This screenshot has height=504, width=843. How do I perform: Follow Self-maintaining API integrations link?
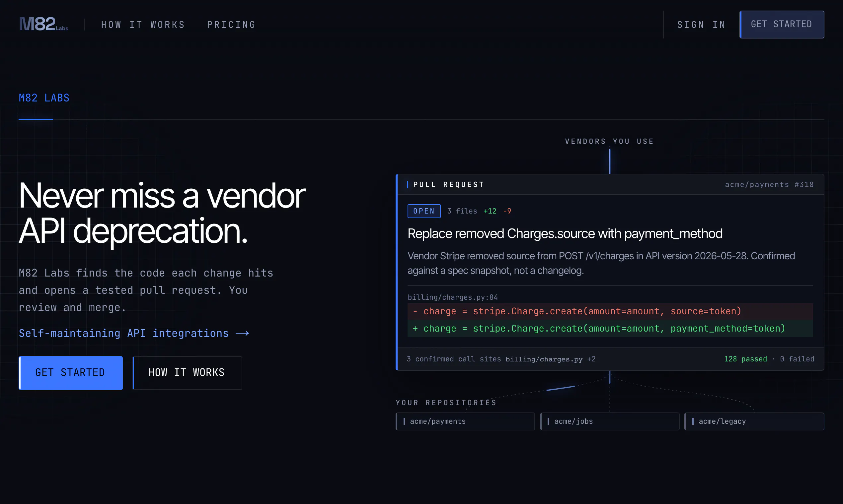134,333
